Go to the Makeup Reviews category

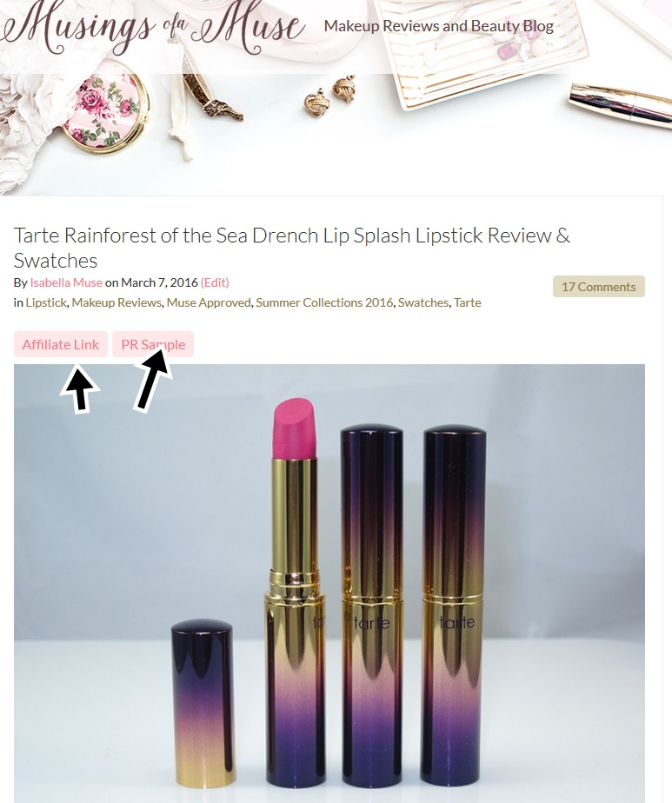(116, 302)
